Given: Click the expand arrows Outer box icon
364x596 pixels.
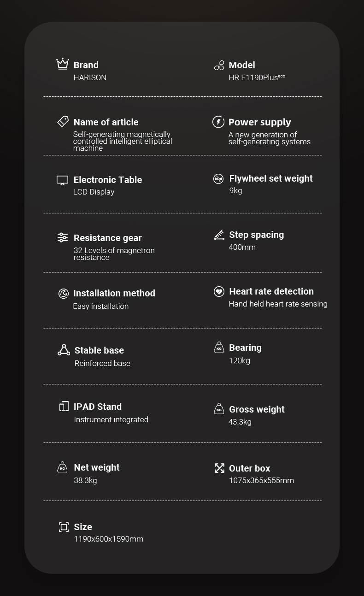Looking at the screenshot, I should tap(219, 468).
